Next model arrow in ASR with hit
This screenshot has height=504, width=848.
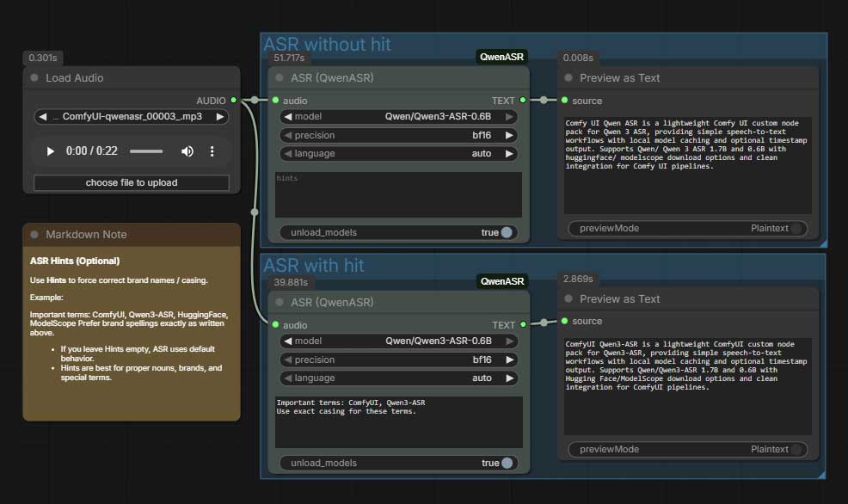(x=509, y=341)
